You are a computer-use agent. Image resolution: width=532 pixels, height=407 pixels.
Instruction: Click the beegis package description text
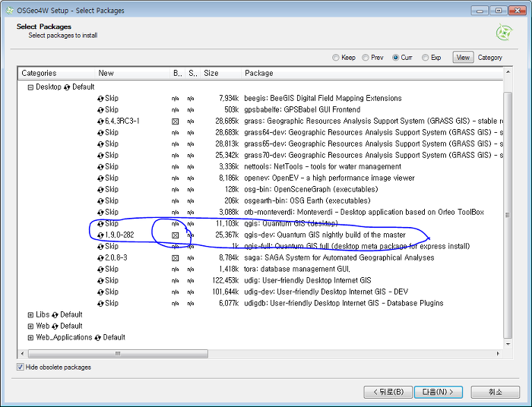coord(323,98)
